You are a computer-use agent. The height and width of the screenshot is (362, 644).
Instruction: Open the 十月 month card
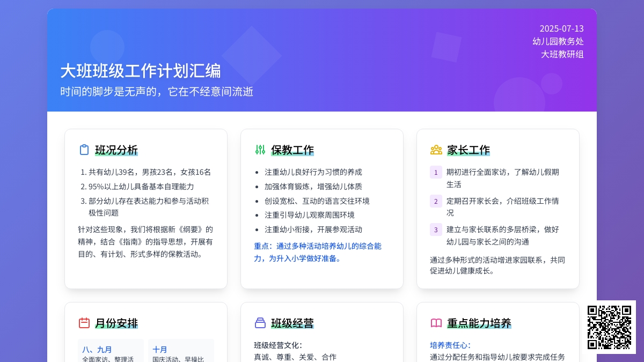coord(180,350)
